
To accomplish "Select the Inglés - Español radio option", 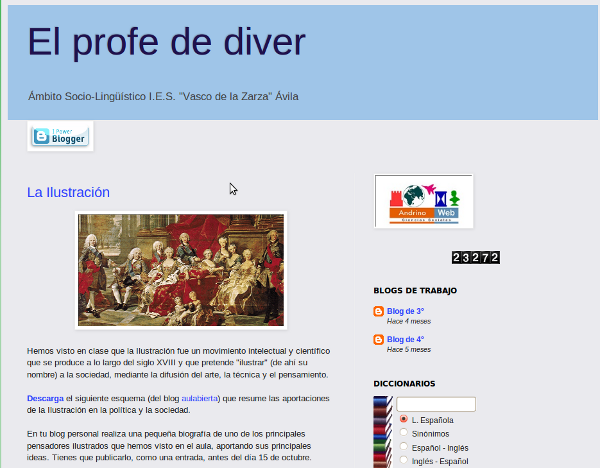I will [x=403, y=460].
